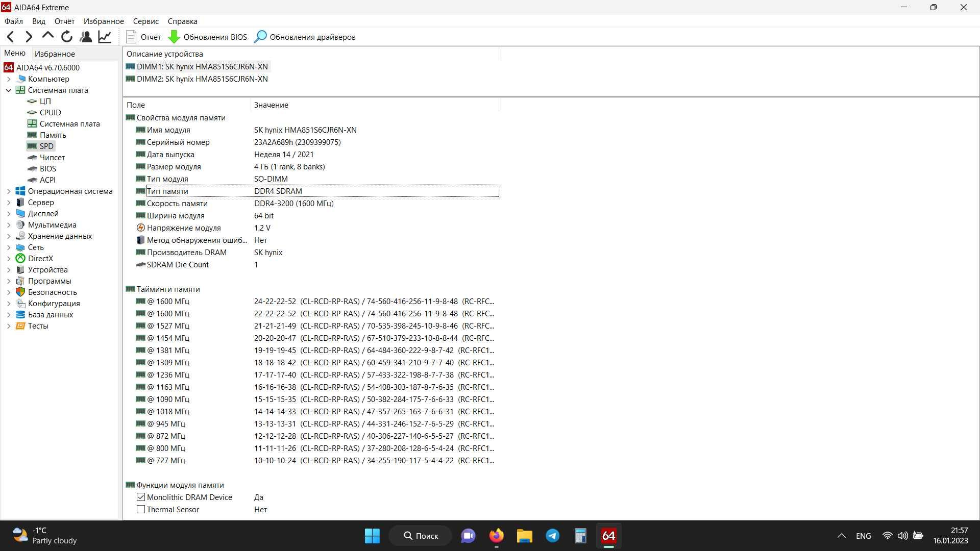Viewport: 980px width, 551px height.
Task: Expand the Хранение данных tree node
Action: pyautogui.click(x=9, y=236)
